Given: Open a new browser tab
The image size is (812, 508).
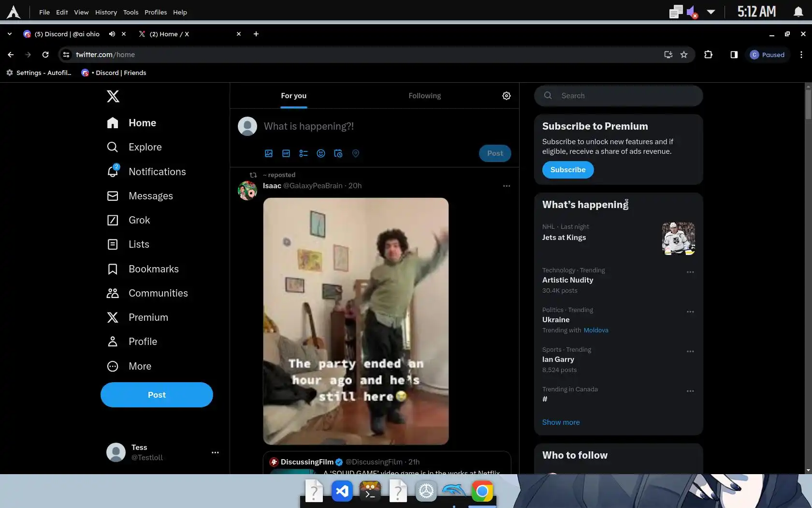Looking at the screenshot, I should (256, 34).
